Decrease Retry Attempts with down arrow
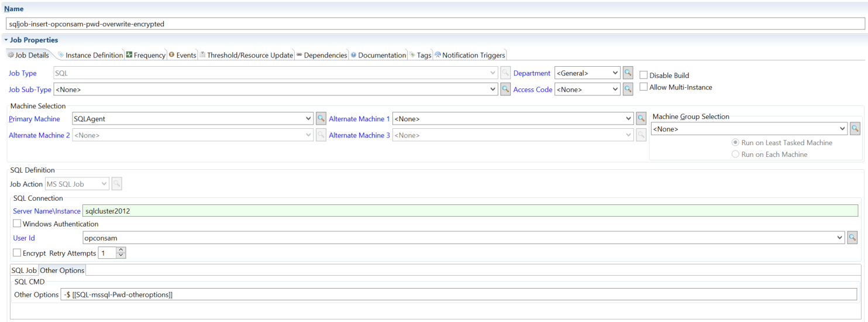The image size is (868, 322). (x=121, y=256)
